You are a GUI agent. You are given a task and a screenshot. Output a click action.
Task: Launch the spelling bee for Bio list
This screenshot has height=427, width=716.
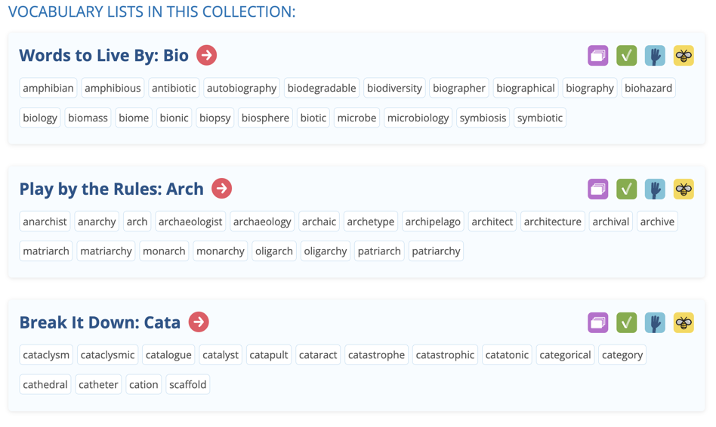[684, 56]
